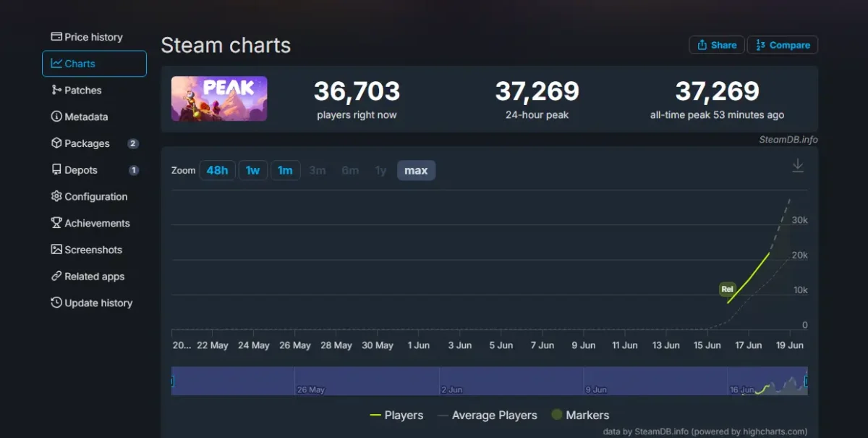The height and width of the screenshot is (438, 868).
Task: Click the chart download icon
Action: point(798,166)
